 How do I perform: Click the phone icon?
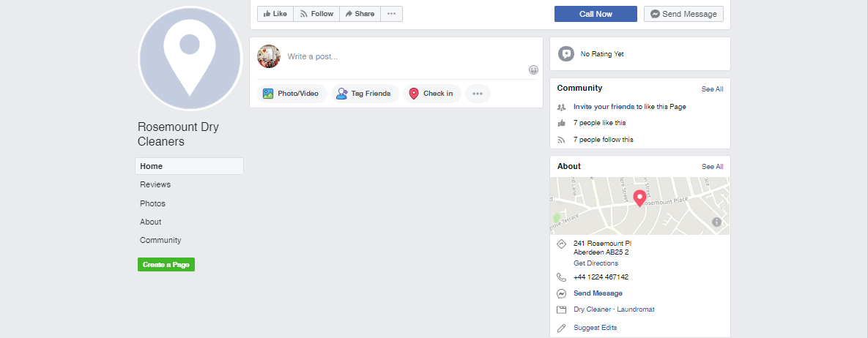tap(561, 277)
